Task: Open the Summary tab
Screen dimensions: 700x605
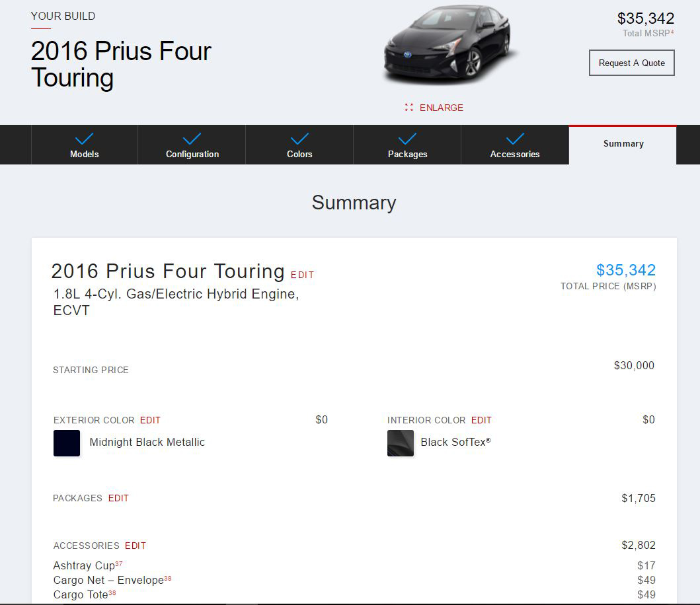Action: pos(623,144)
